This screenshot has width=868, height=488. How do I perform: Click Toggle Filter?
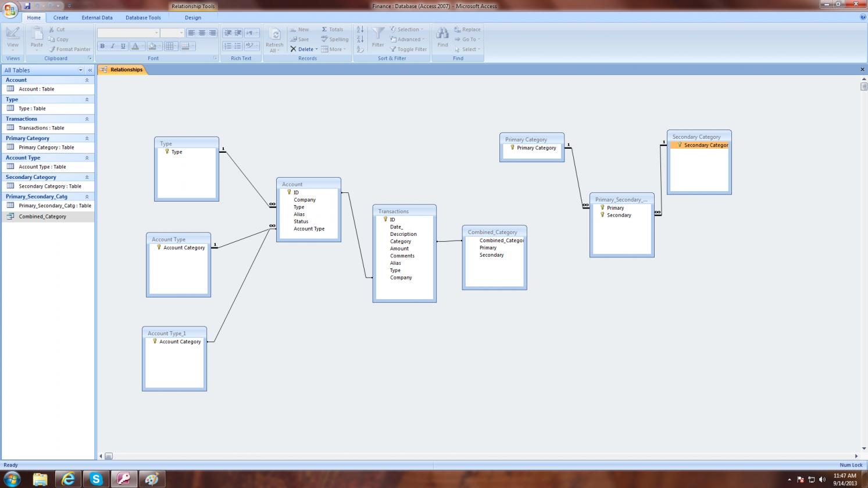408,49
